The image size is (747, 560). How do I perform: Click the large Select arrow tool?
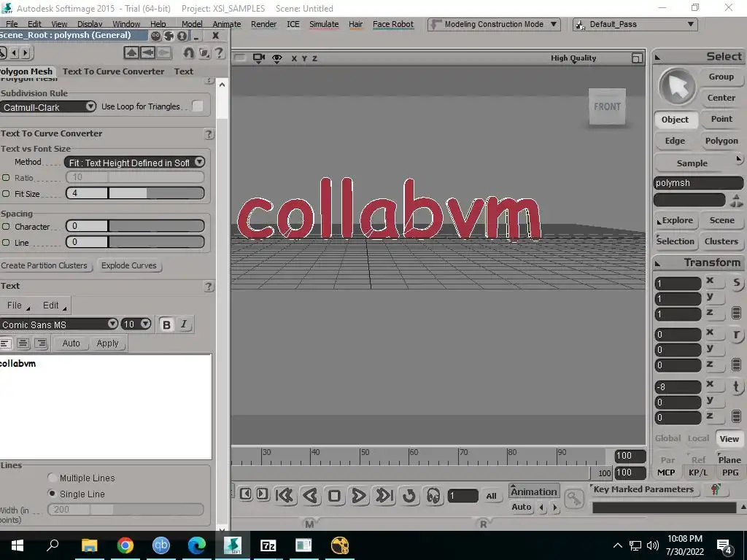(677, 87)
